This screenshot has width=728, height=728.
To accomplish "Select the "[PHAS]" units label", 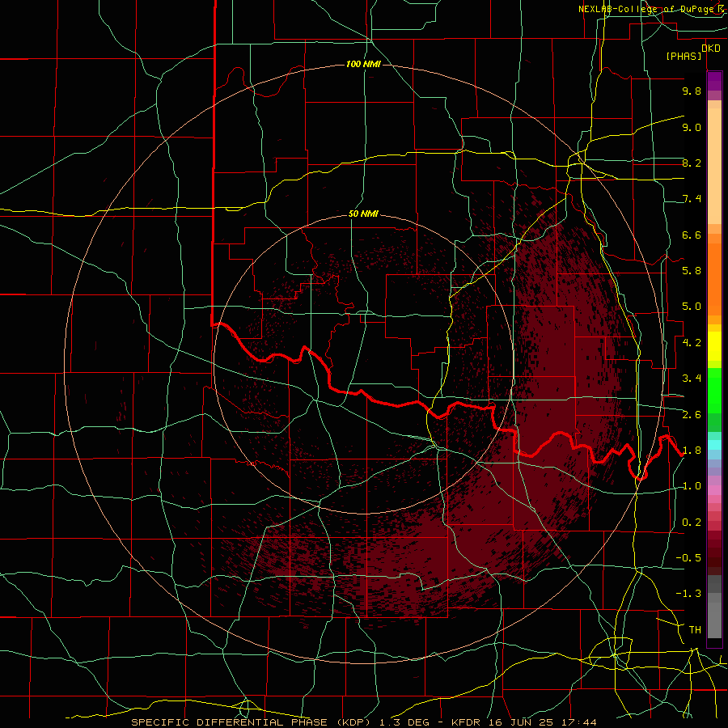I will tap(684, 57).
